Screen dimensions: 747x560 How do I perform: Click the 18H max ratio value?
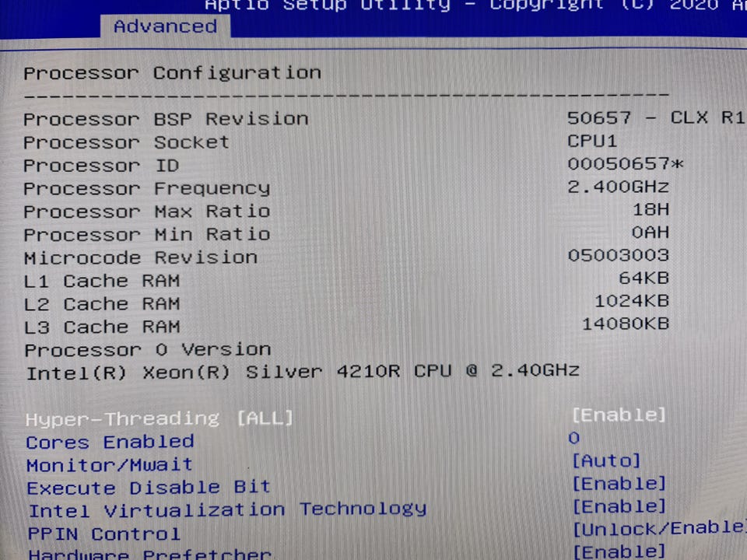click(x=651, y=209)
